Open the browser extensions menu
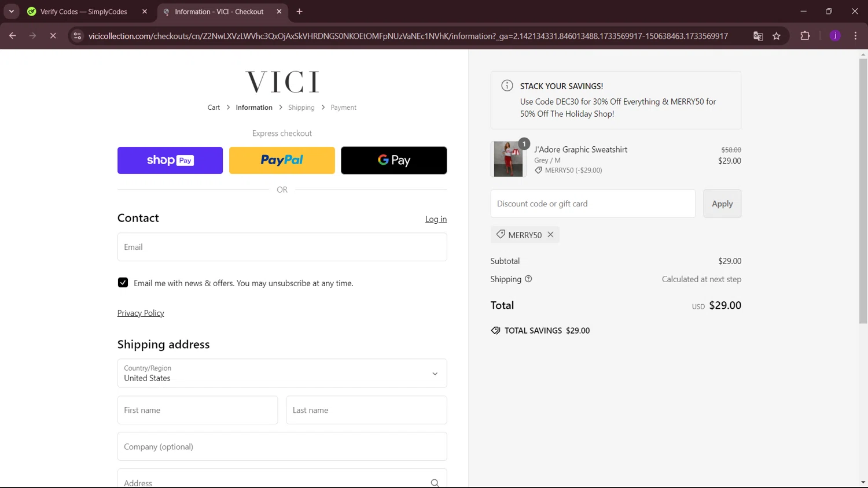This screenshot has width=868, height=488. tap(805, 36)
